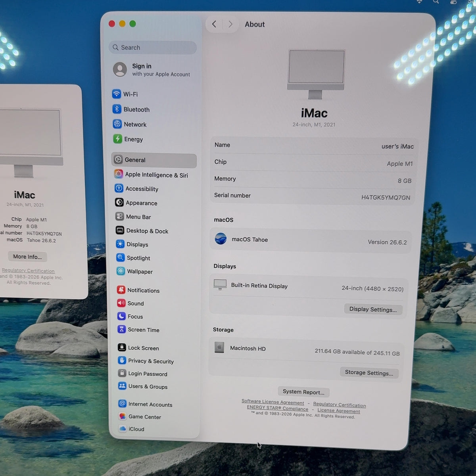Open the Lock Screen icon
The image size is (476, 476).
coord(122,347)
